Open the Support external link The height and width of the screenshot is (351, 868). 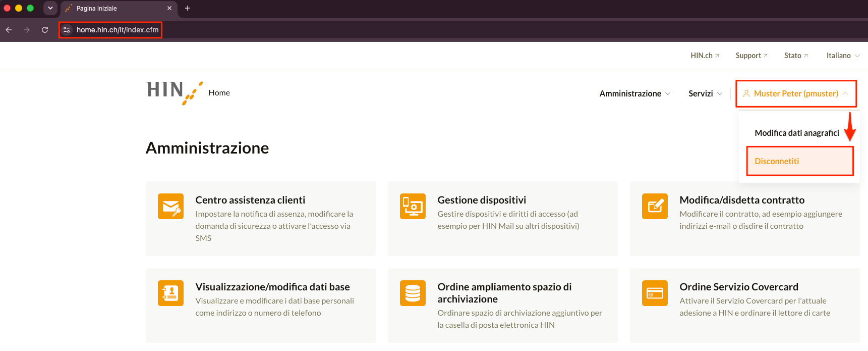(751, 56)
